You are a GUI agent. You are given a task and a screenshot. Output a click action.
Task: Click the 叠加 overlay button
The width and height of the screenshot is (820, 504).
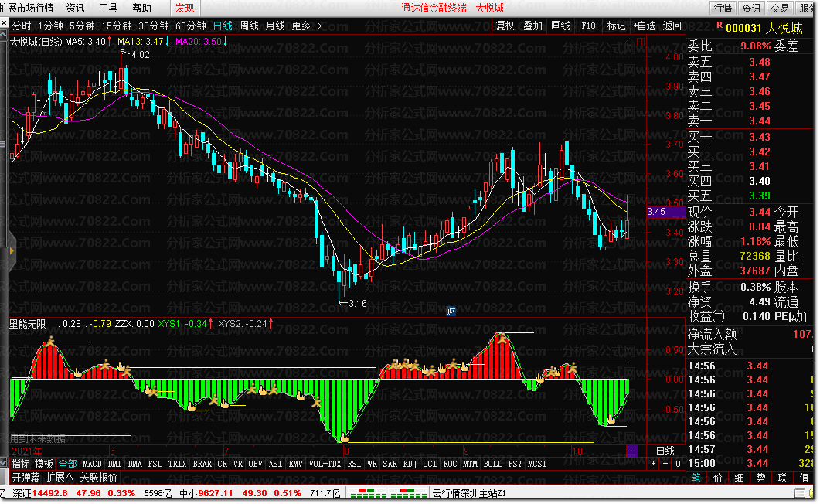point(533,26)
